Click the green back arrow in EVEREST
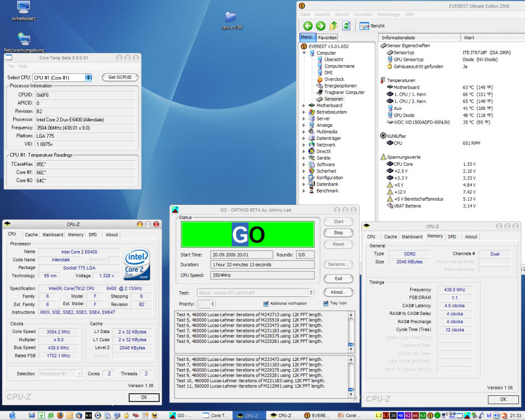 [308, 26]
